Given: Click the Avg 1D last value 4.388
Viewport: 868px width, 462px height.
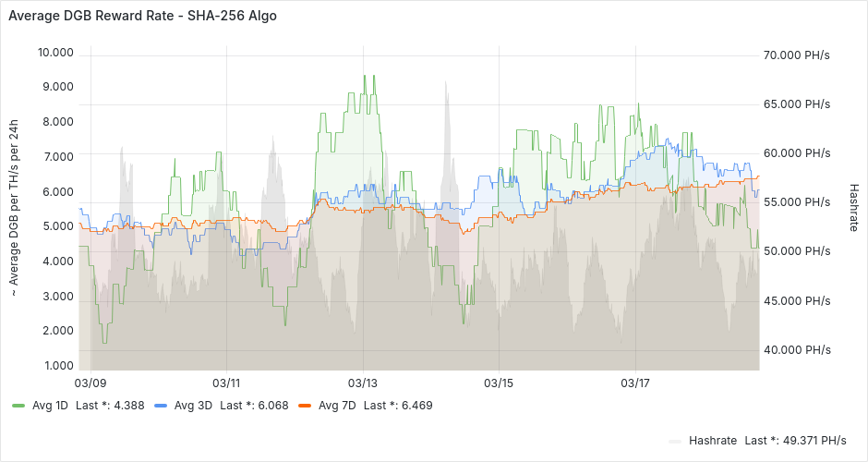Looking at the screenshot, I should (129, 406).
